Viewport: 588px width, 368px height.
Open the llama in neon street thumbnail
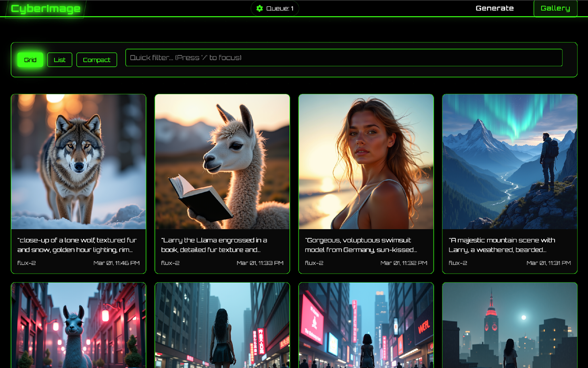[x=78, y=325]
